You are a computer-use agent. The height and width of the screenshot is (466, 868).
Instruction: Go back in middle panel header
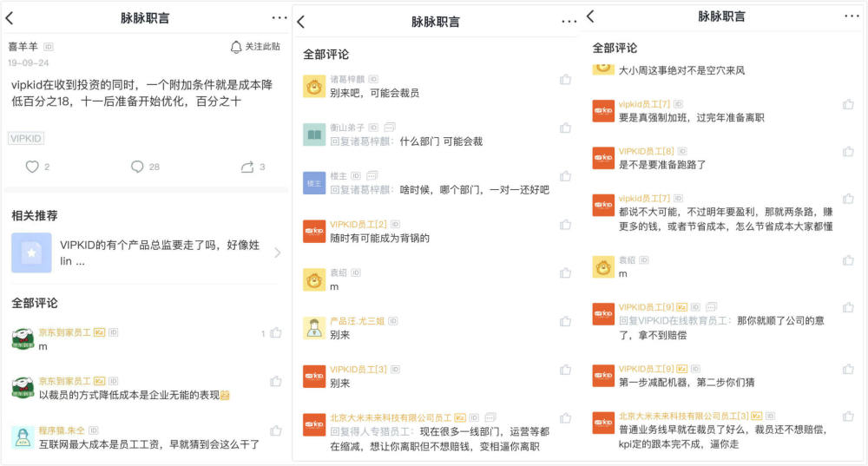click(x=300, y=23)
